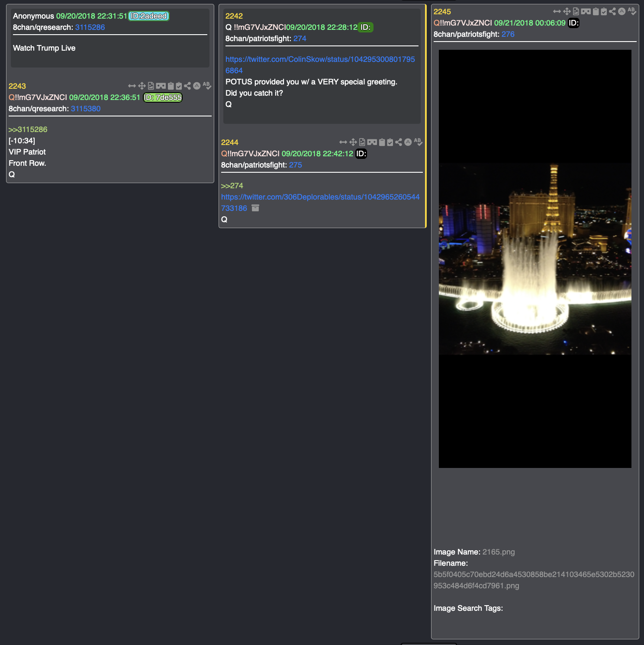This screenshot has width=644, height=645.
Task: Click the image file icon on post 2243
Action: (151, 86)
